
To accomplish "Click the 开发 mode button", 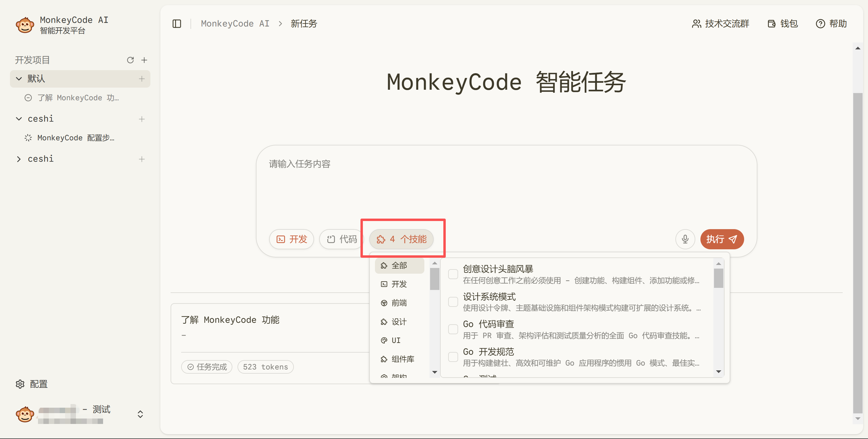I will 291,239.
